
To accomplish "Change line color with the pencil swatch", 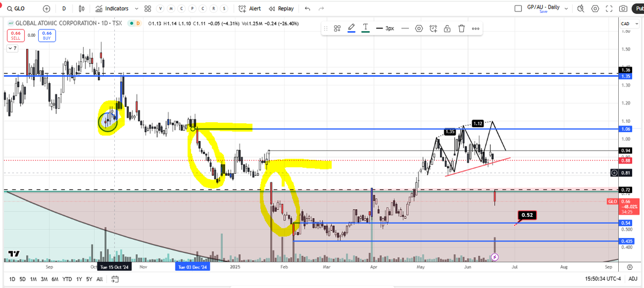I will point(352,28).
